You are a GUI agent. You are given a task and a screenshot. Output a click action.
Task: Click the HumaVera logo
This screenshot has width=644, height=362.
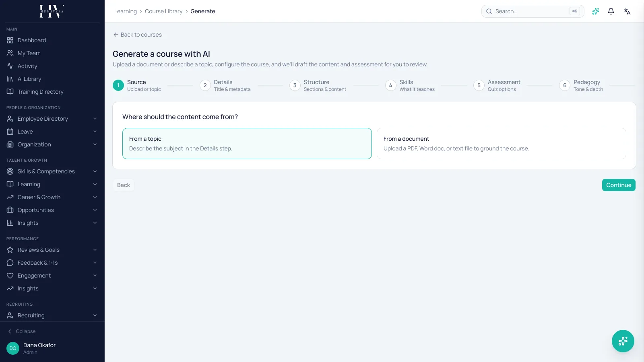point(52,11)
